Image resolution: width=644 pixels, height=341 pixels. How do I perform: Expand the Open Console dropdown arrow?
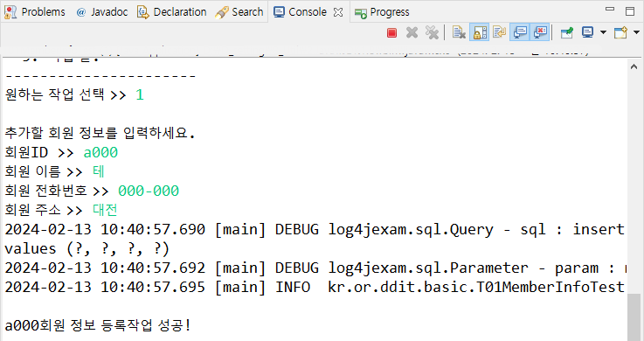(636, 32)
